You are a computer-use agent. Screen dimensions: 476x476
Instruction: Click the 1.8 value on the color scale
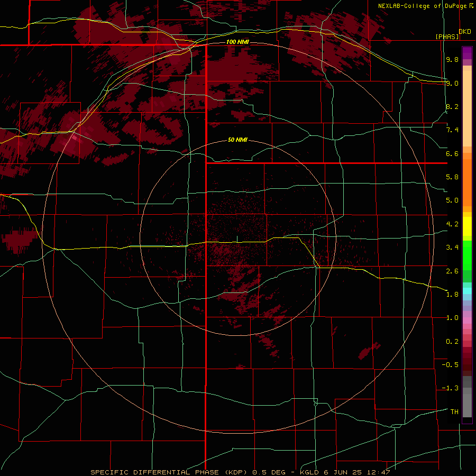(452, 295)
